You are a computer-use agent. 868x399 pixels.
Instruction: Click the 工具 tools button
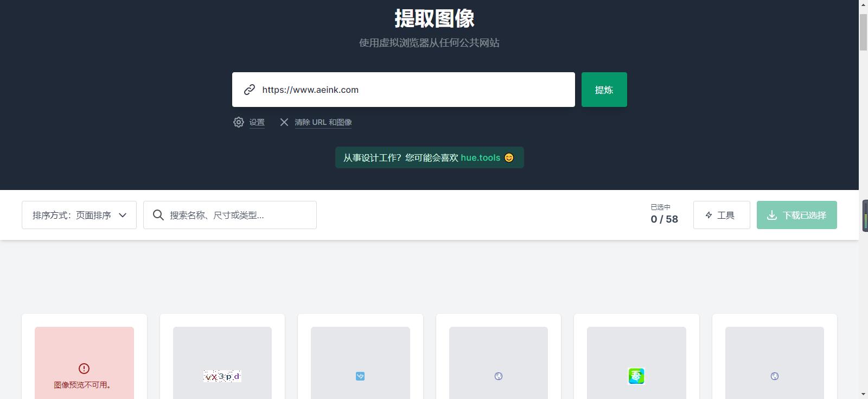722,215
